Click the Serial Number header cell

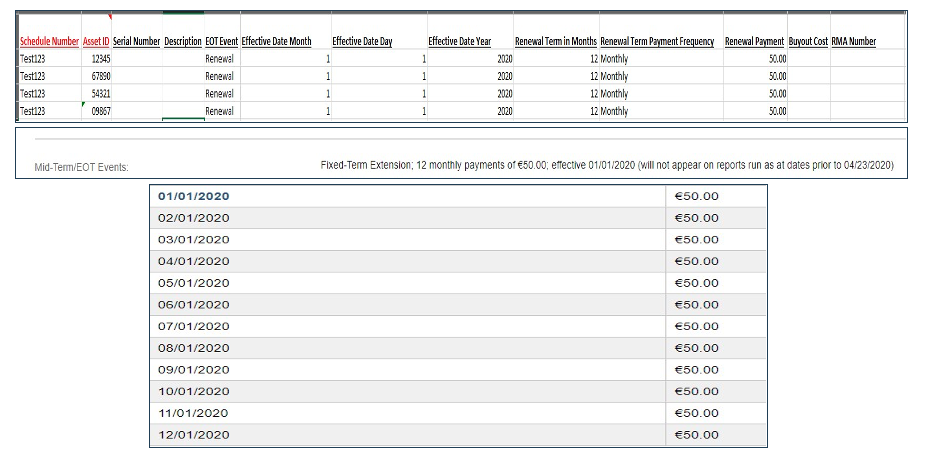137,42
